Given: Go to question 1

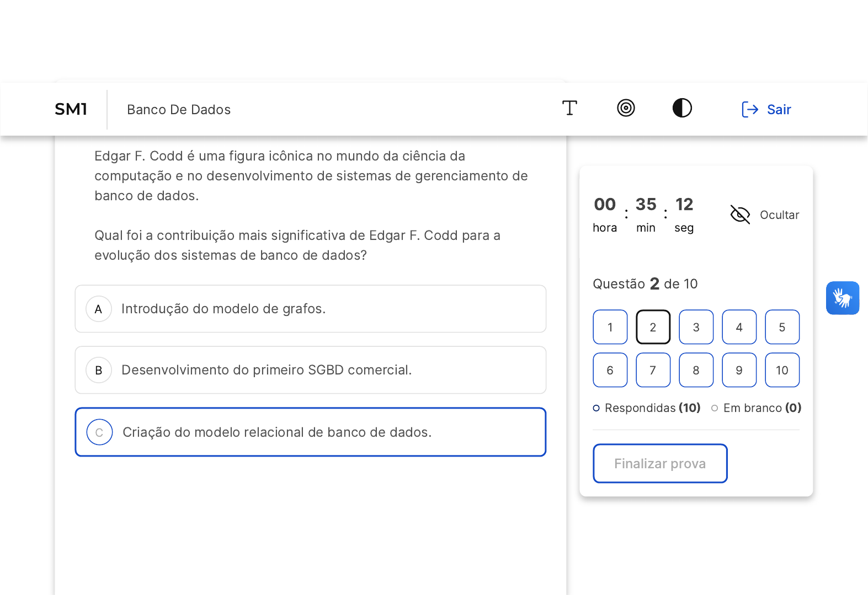Looking at the screenshot, I should pos(610,327).
